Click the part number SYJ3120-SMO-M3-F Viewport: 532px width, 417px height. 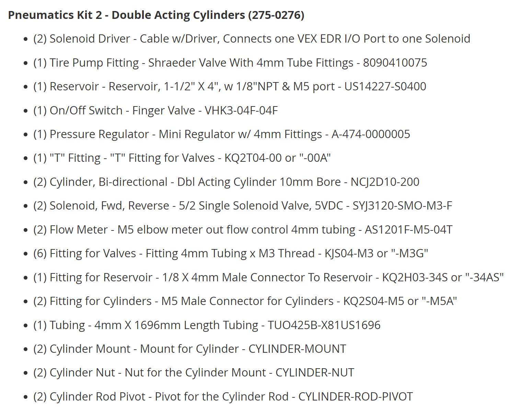click(x=402, y=206)
